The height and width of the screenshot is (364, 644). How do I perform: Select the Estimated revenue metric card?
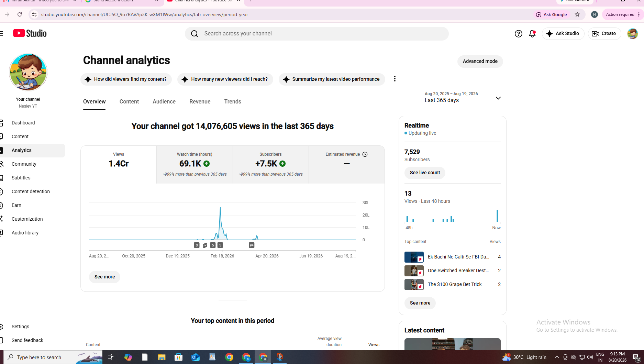(347, 165)
